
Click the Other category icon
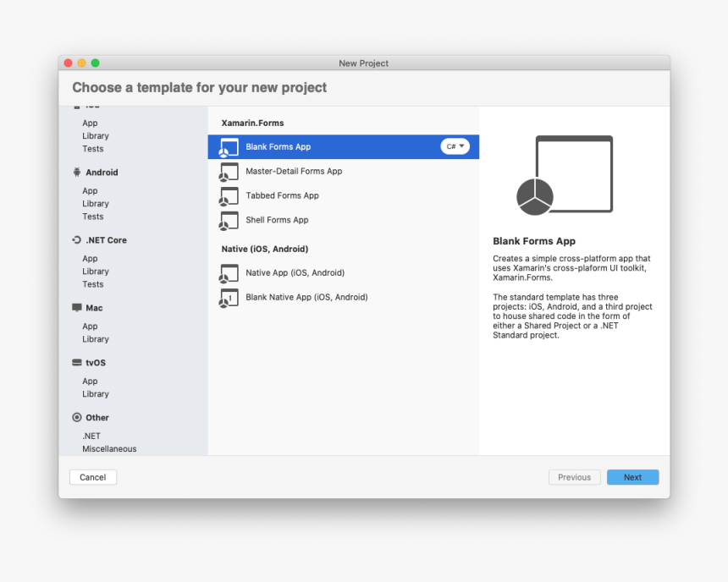[x=78, y=417]
